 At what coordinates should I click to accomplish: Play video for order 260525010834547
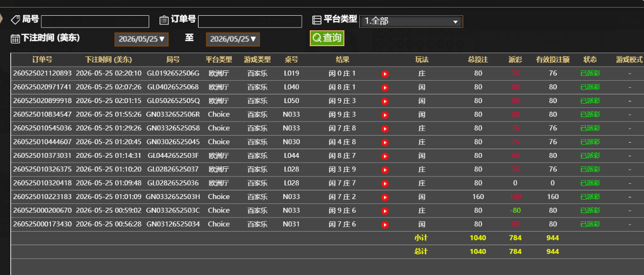tap(385, 115)
